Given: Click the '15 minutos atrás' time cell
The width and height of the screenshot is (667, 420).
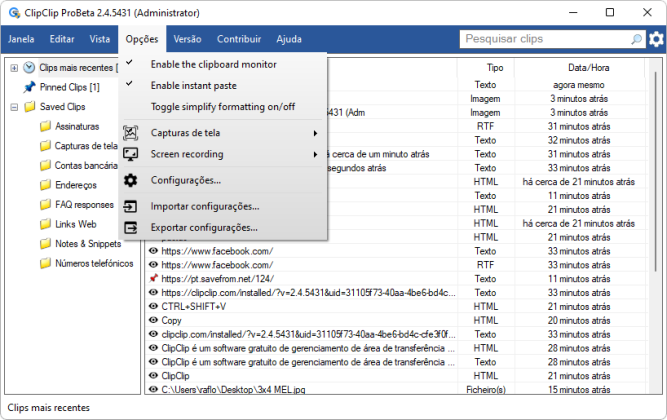Looking at the screenshot, I should (579, 389).
